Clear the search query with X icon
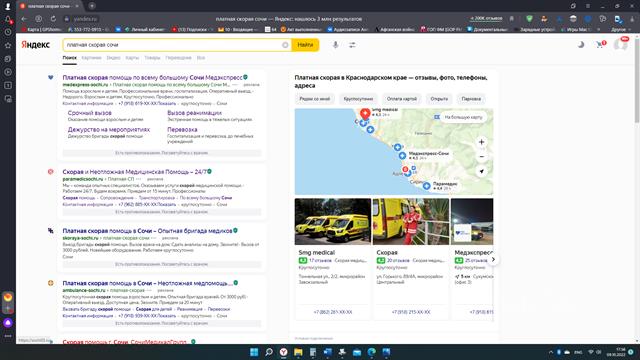Screen dimensions: 640x360 285,45
